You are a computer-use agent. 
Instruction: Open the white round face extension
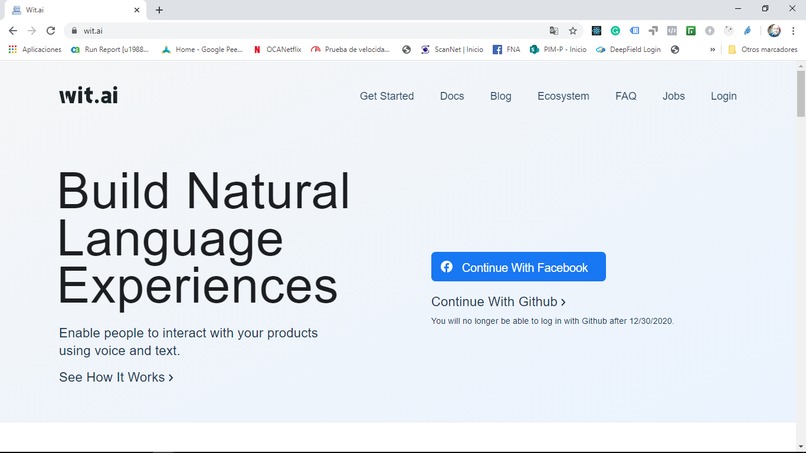(728, 31)
